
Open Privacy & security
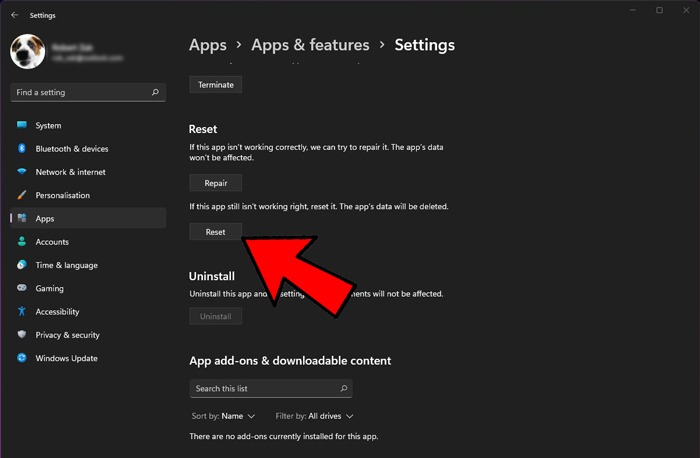click(88, 334)
